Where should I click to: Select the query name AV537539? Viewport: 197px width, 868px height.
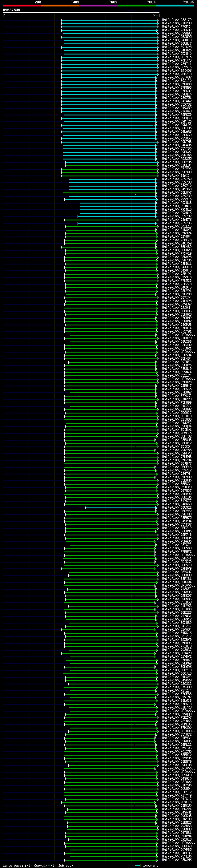point(11,10)
